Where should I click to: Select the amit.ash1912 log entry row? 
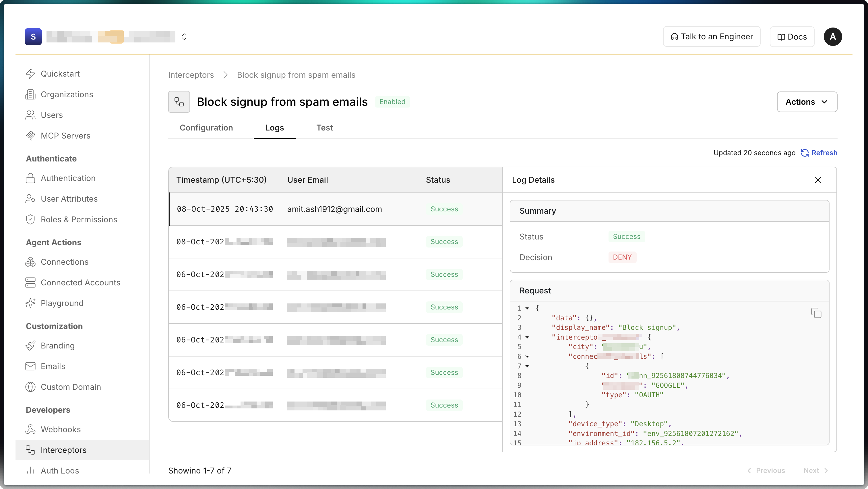pyautogui.click(x=335, y=209)
